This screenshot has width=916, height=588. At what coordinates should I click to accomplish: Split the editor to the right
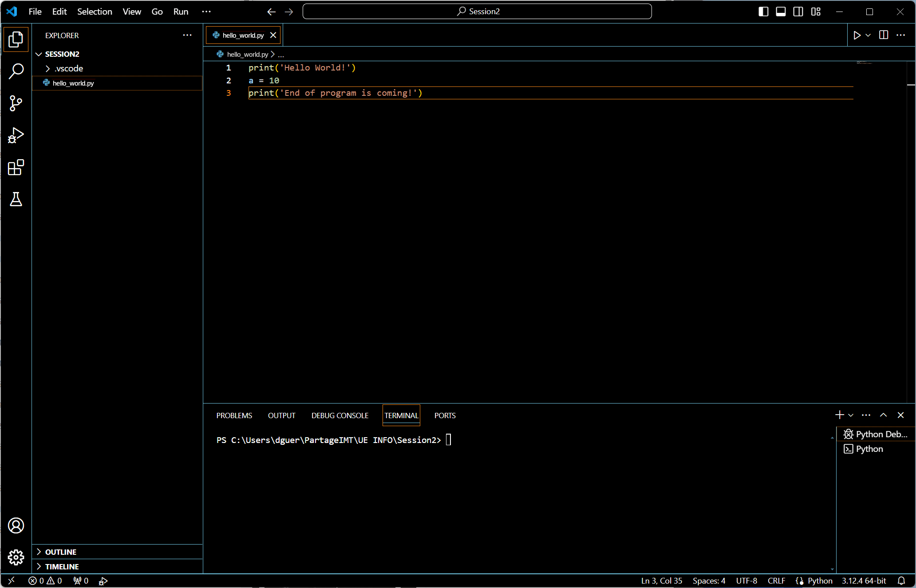tap(883, 35)
